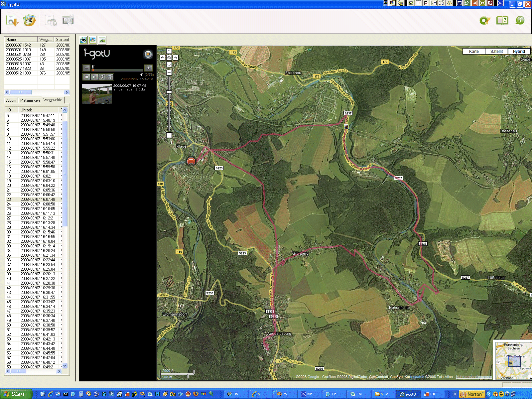Click the double walker step button
Viewport: 532px width, 399px height.
110,77
